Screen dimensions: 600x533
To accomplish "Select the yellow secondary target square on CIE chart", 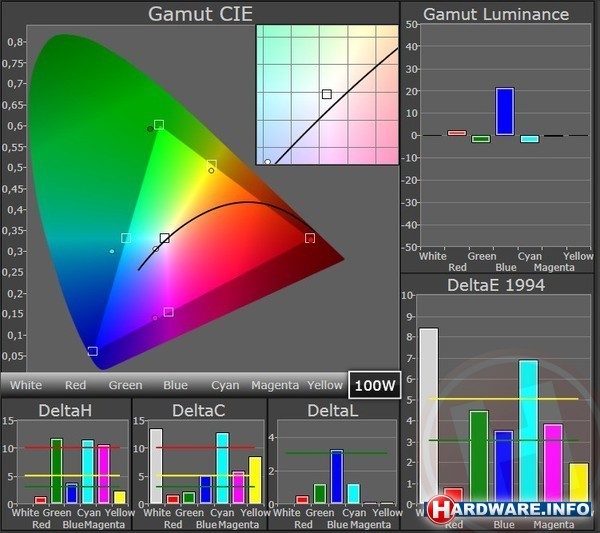I will [x=212, y=164].
